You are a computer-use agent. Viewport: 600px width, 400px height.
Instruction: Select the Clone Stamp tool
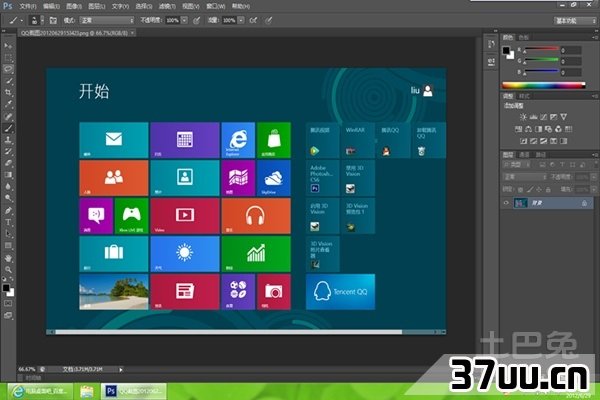(x=8, y=140)
